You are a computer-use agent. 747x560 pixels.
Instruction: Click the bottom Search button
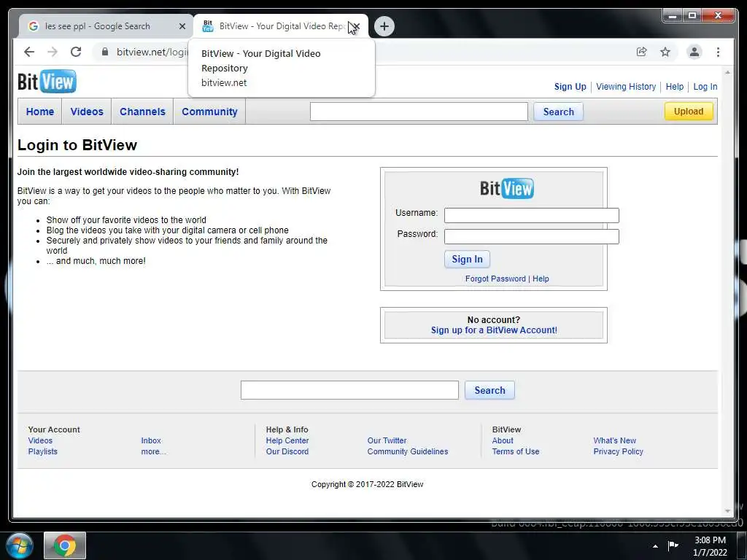pos(489,391)
